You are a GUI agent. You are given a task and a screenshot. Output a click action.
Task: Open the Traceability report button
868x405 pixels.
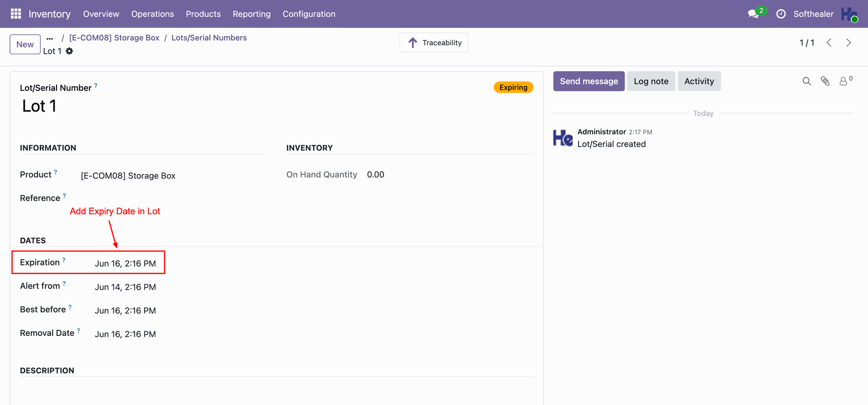pyautogui.click(x=434, y=43)
